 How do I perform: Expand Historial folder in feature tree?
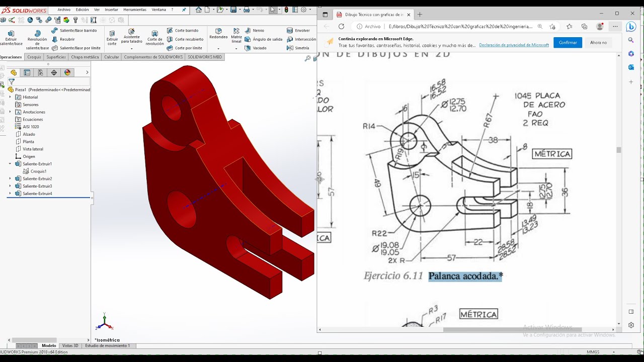pos(10,97)
